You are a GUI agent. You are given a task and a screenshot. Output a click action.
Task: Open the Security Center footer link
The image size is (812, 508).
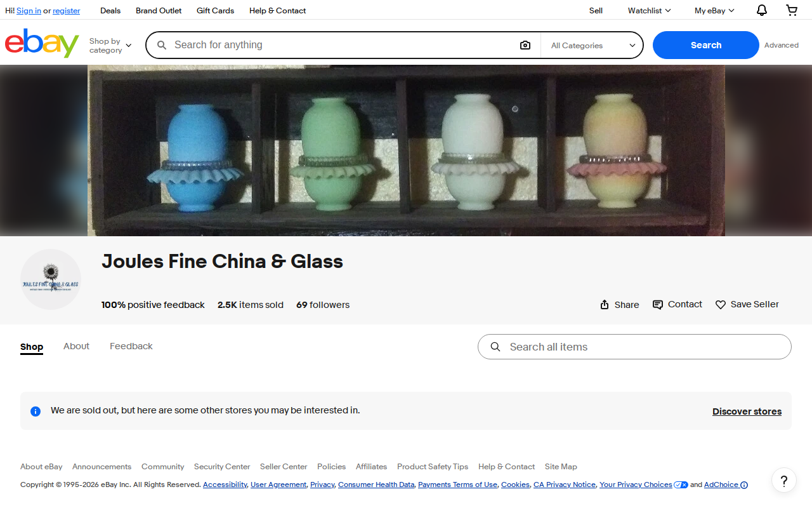click(222, 467)
